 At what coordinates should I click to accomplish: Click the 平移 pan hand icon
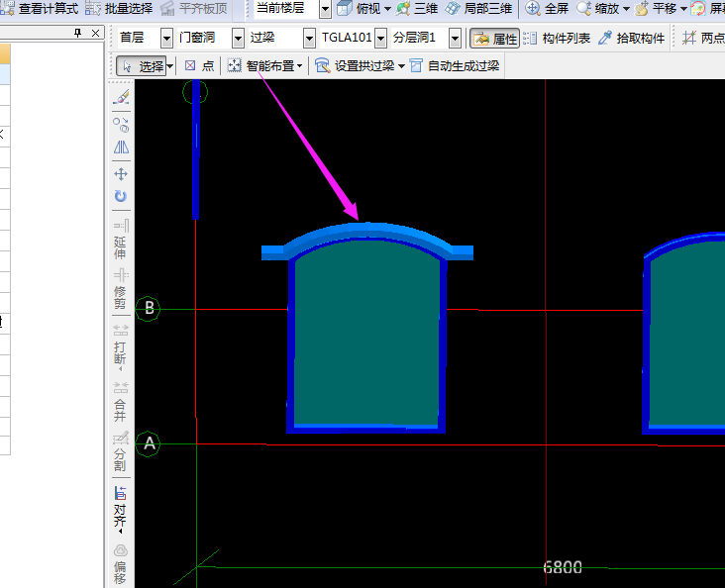point(642,8)
